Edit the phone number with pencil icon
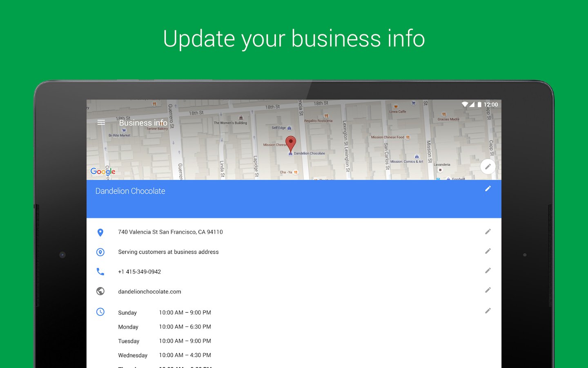Screen dimensions: 588x368 (488, 271)
